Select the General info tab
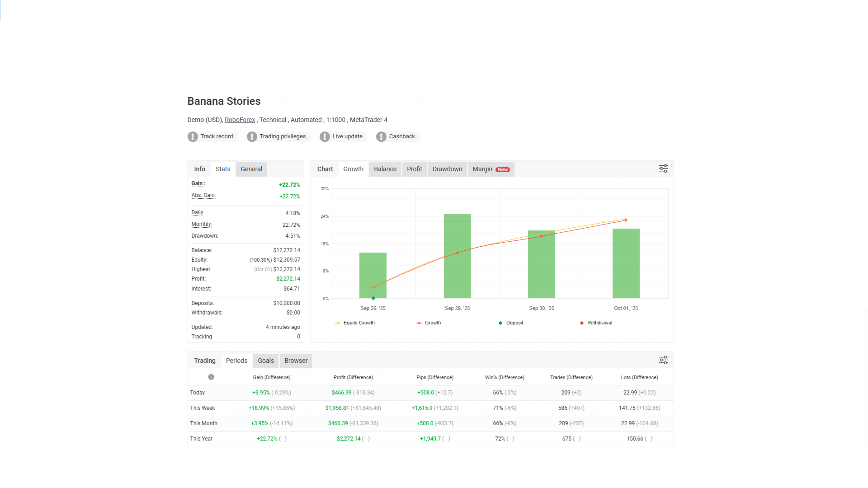Image resolution: width=868 pixels, height=488 pixels. (251, 169)
